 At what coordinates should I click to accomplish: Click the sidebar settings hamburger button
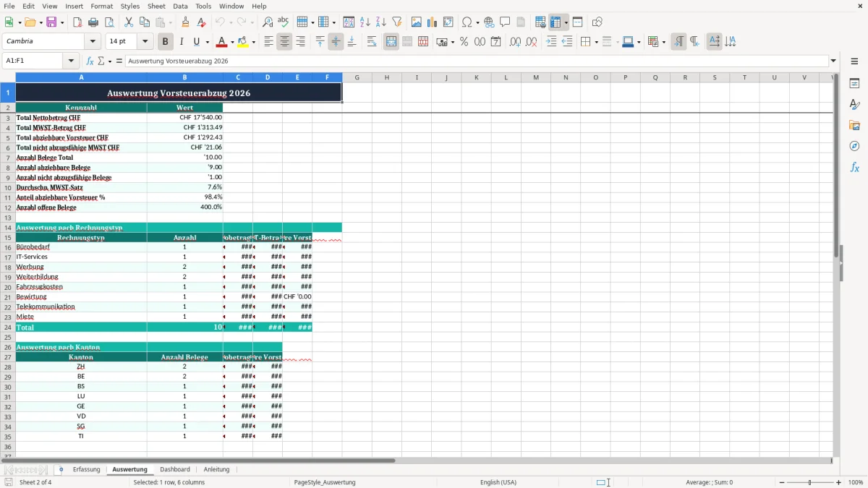[854, 61]
